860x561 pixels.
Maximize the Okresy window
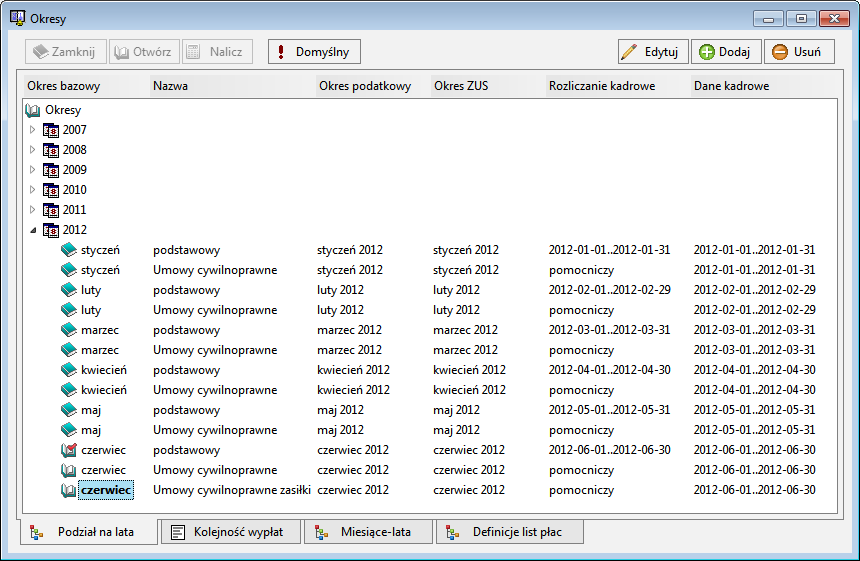pos(801,19)
